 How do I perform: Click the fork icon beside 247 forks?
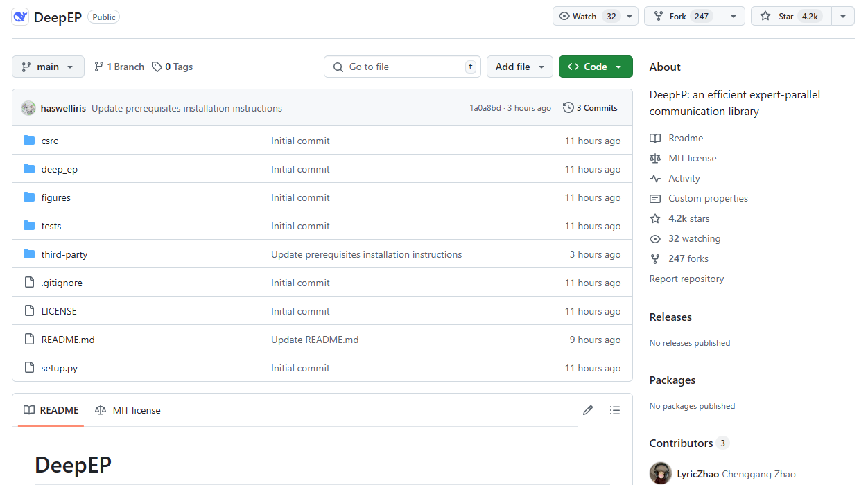[655, 258]
